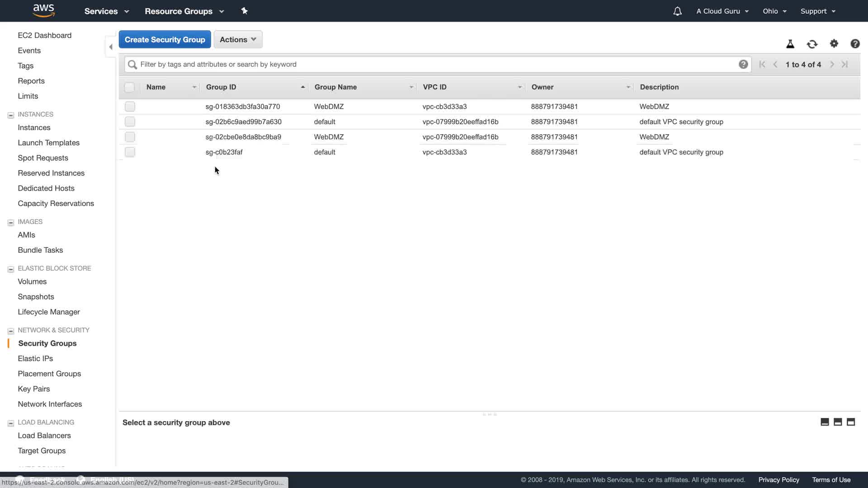Click the pin shortcut icon in top bar

(244, 11)
